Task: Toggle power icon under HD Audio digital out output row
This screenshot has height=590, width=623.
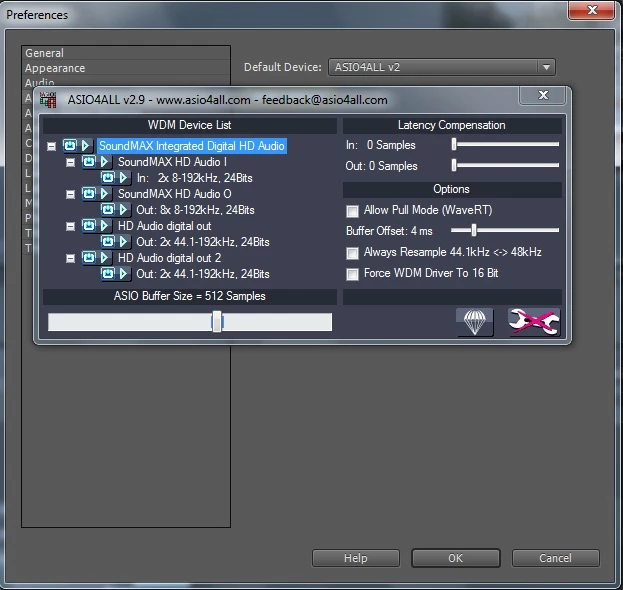Action: point(108,242)
